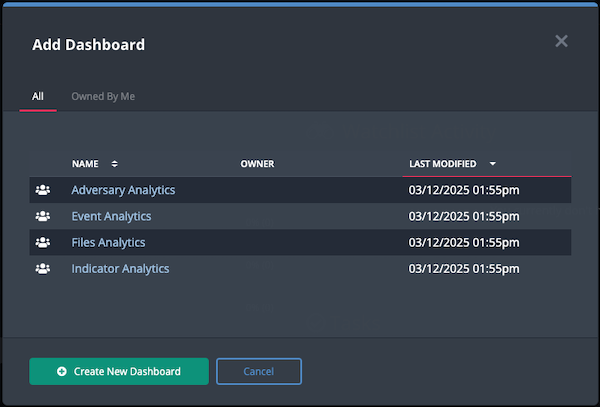This screenshot has height=407, width=600.
Task: Click Indicator Analytics modified date cell
Action: [x=464, y=269]
